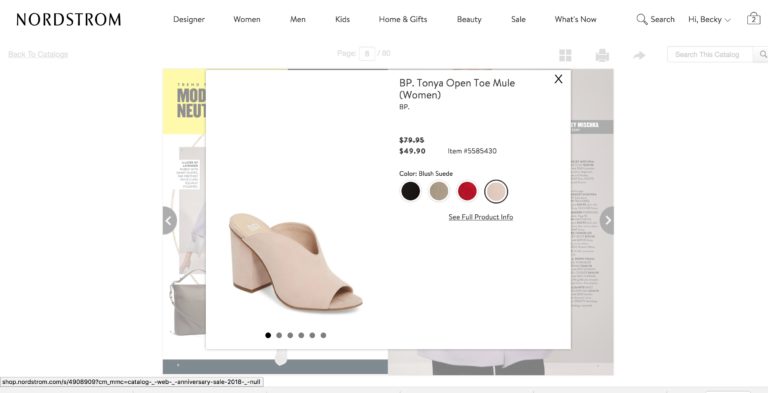Close the product quick-view popup

click(558, 79)
